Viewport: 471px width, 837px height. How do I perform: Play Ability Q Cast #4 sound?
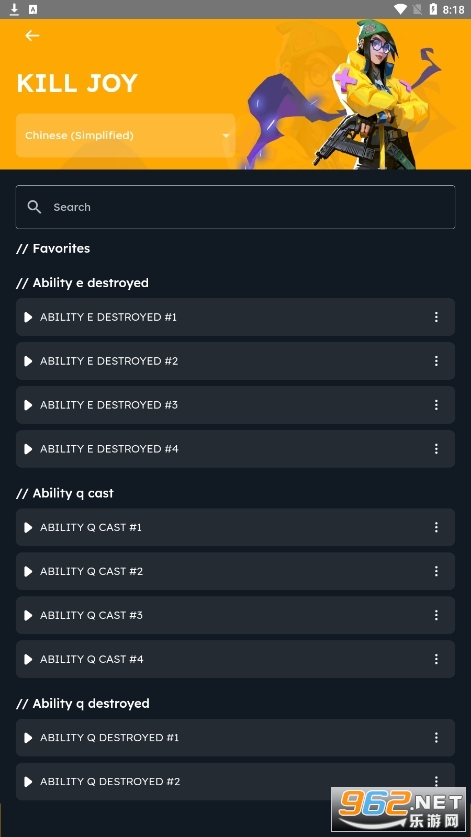pyautogui.click(x=28, y=659)
